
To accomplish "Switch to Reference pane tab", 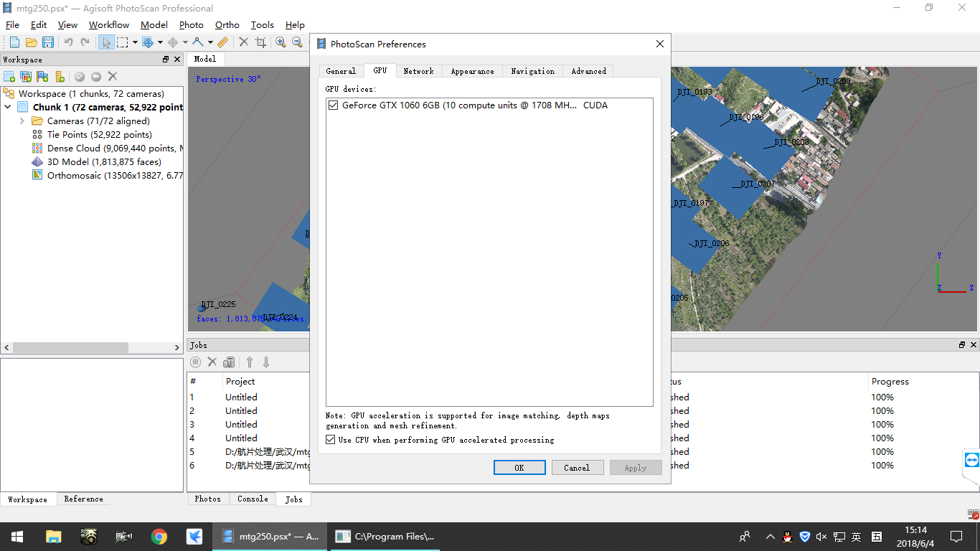I will tap(83, 499).
